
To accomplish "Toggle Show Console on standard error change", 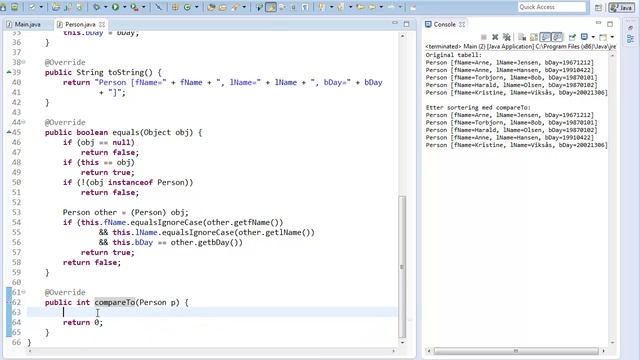I will click(x=557, y=37).
